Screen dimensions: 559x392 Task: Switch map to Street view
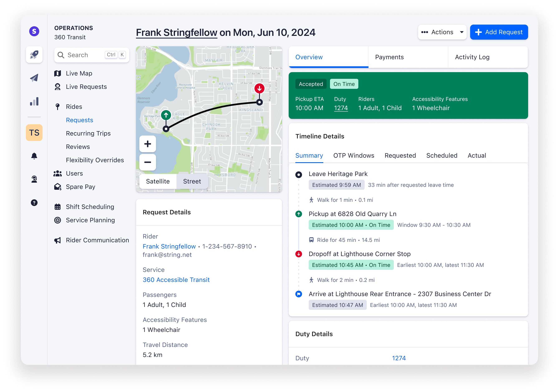pyautogui.click(x=192, y=181)
